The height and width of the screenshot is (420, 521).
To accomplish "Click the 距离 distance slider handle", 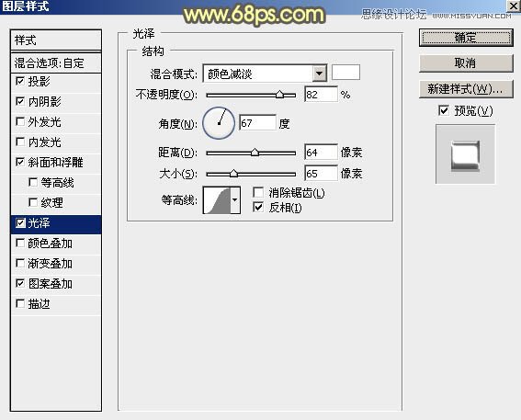I will coord(255,153).
